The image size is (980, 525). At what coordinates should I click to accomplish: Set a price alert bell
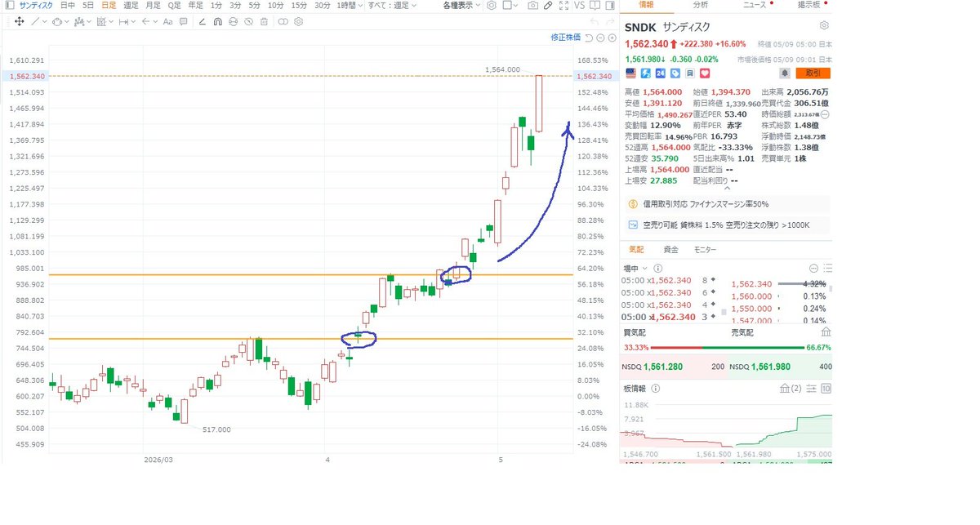pos(786,73)
